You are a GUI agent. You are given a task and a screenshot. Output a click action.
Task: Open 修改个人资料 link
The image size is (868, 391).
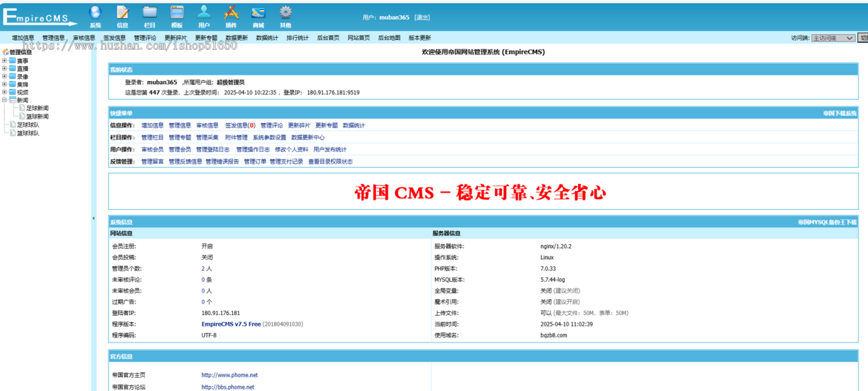tap(292, 149)
